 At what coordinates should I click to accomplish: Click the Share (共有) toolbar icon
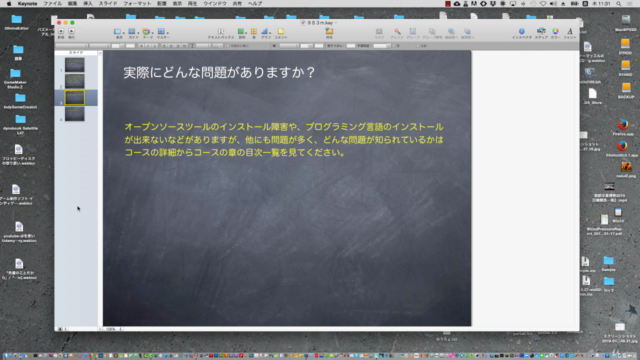(x=329, y=31)
